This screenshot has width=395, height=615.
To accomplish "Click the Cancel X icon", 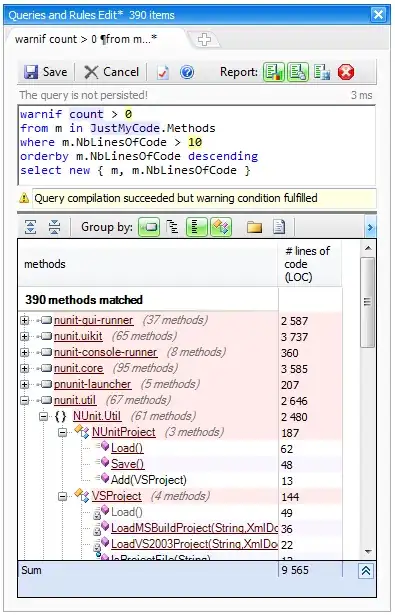I will coord(91,72).
